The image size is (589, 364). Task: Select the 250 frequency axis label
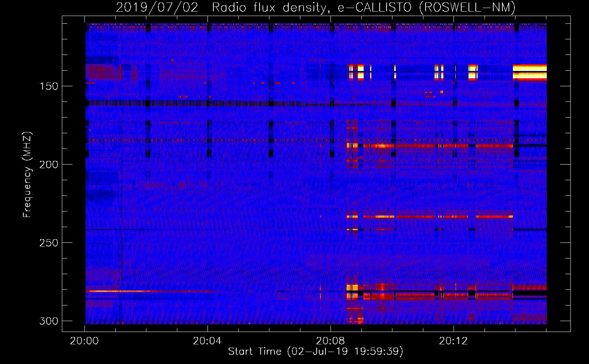tap(49, 243)
